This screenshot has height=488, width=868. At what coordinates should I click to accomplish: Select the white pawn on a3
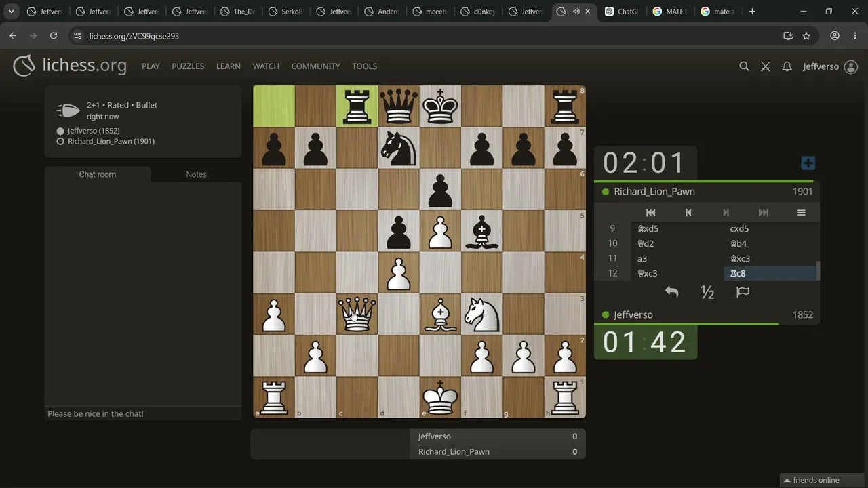point(274,314)
